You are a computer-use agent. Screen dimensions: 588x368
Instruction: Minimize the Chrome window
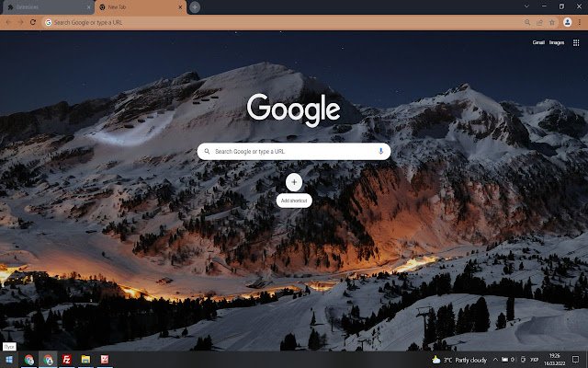(x=544, y=6)
